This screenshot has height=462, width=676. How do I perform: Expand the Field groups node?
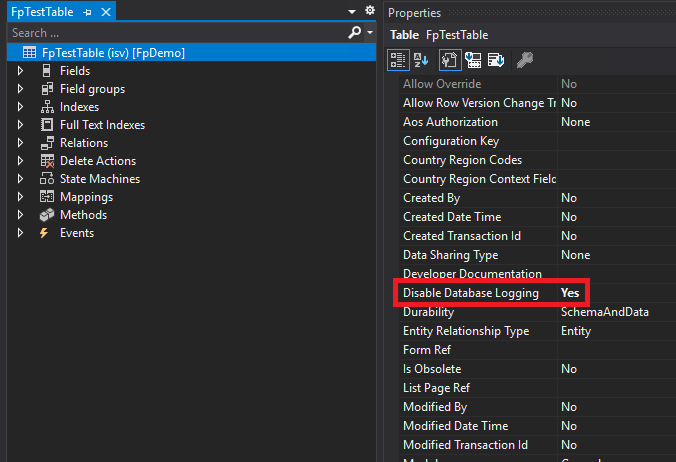20,89
